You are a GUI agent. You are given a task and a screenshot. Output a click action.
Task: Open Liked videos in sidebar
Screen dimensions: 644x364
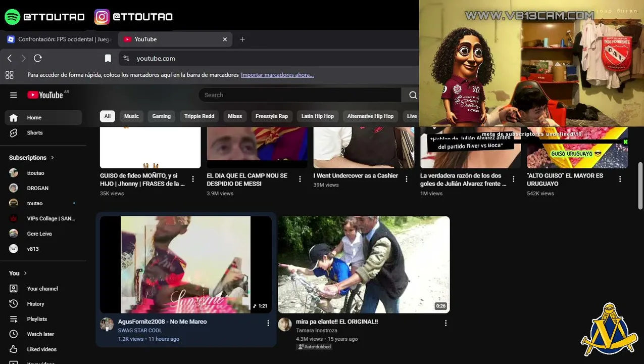[x=43, y=349]
